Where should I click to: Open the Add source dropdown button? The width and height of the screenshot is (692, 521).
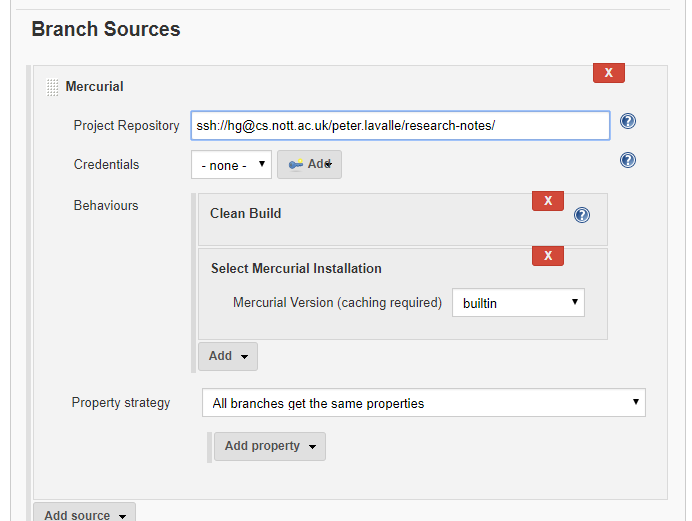click(x=85, y=513)
